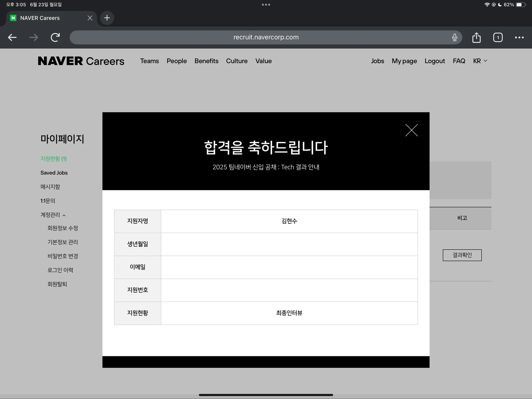Open the tab switcher showing 1 tab
The image size is (532, 399).
(498, 37)
